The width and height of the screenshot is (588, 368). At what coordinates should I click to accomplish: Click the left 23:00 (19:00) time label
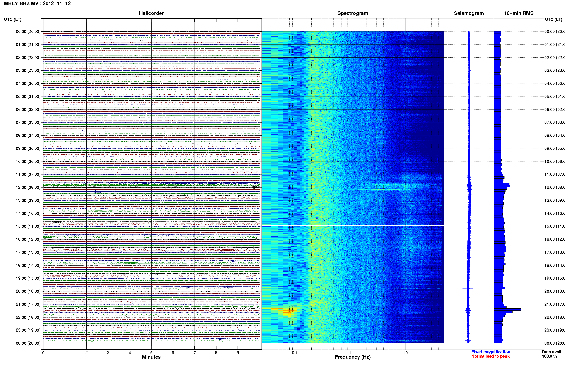tap(28, 330)
